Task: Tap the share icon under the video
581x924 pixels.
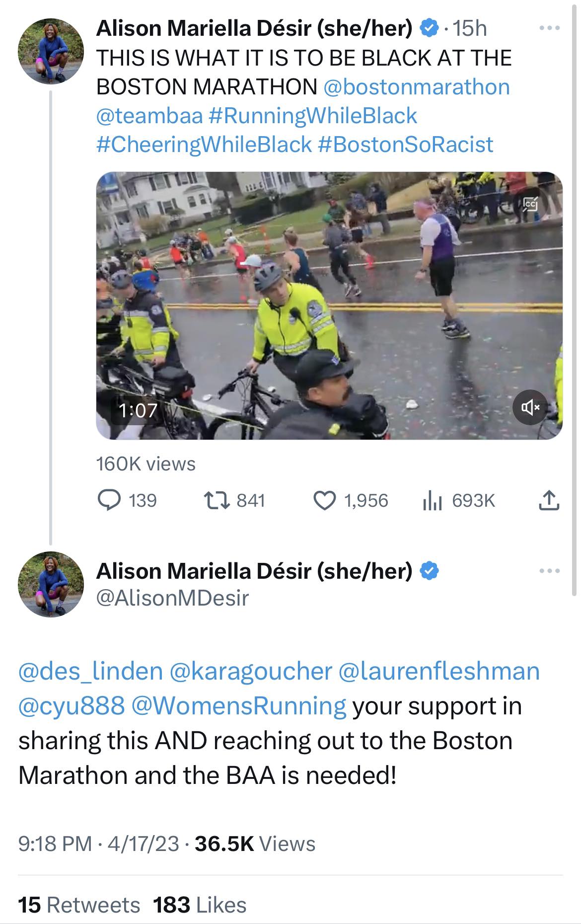Action: tap(549, 500)
